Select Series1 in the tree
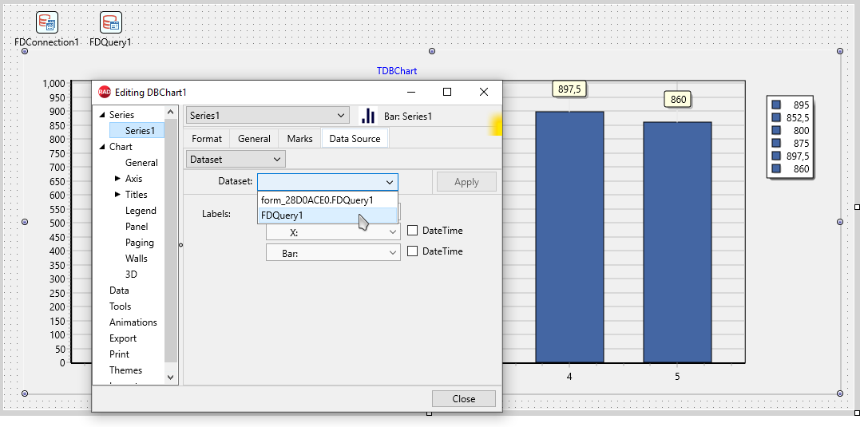Image resolution: width=868 pixels, height=427 pixels. point(140,131)
